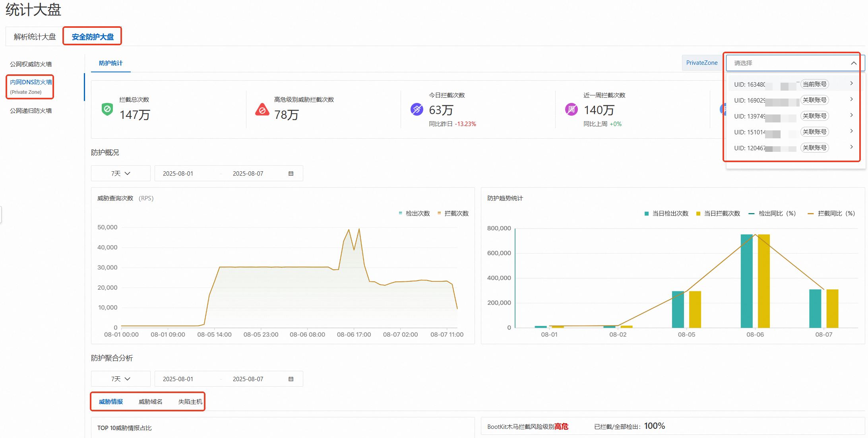
Task: Open calendar icon in 防护聚合分析 date range
Action: point(291,379)
